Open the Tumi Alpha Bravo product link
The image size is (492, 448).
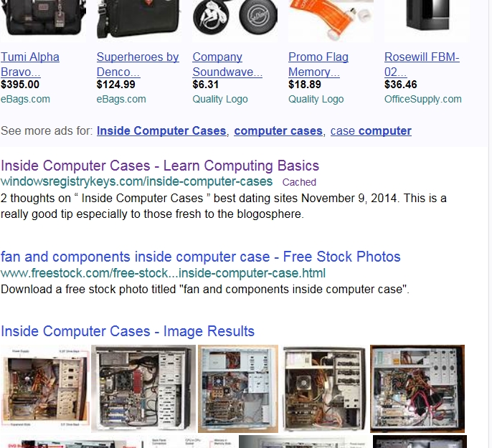coord(30,65)
